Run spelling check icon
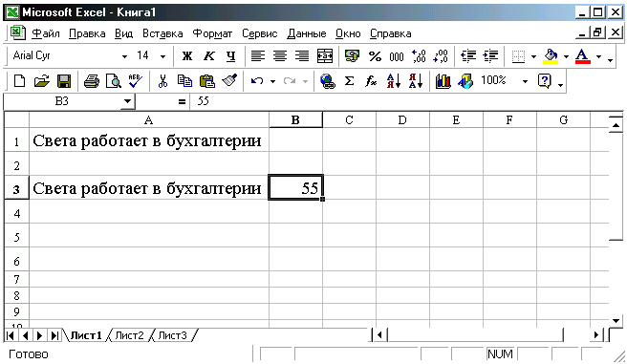 tap(136, 81)
